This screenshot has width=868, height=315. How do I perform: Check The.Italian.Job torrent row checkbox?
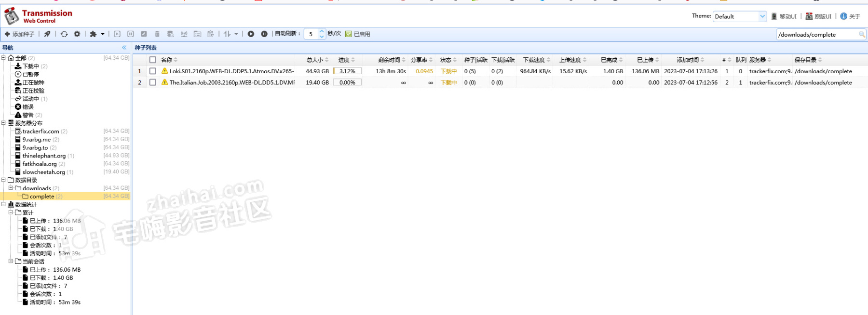point(153,83)
